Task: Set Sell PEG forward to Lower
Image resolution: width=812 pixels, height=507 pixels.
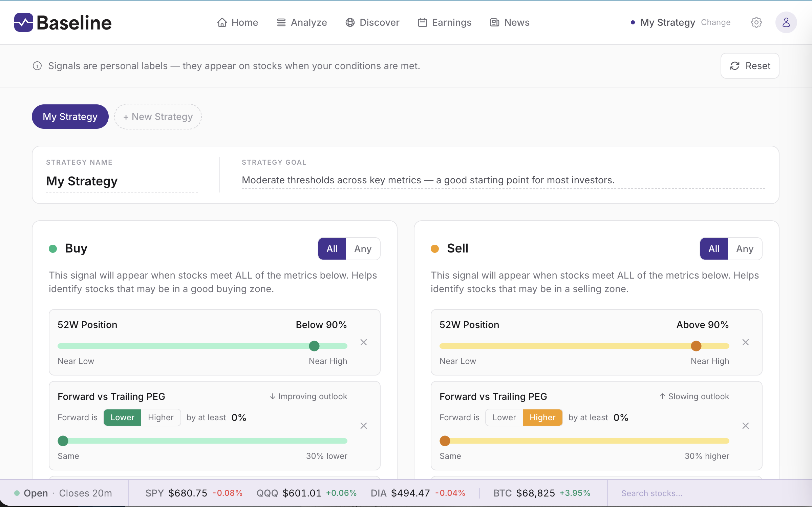Action: (x=504, y=418)
